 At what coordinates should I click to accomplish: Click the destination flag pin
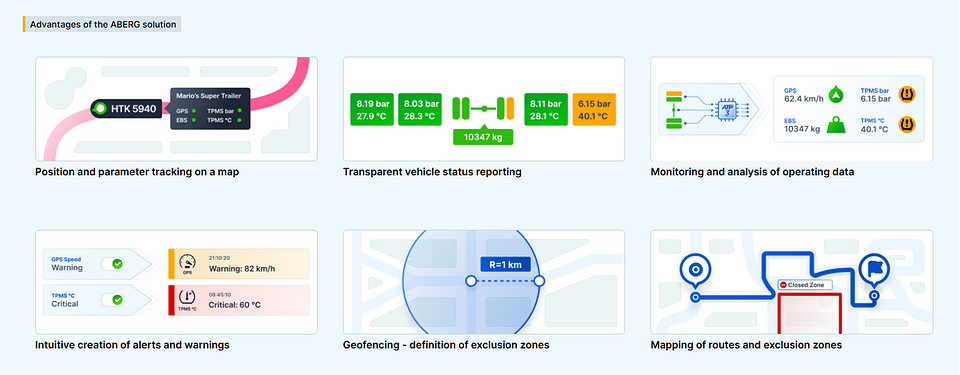[874, 270]
